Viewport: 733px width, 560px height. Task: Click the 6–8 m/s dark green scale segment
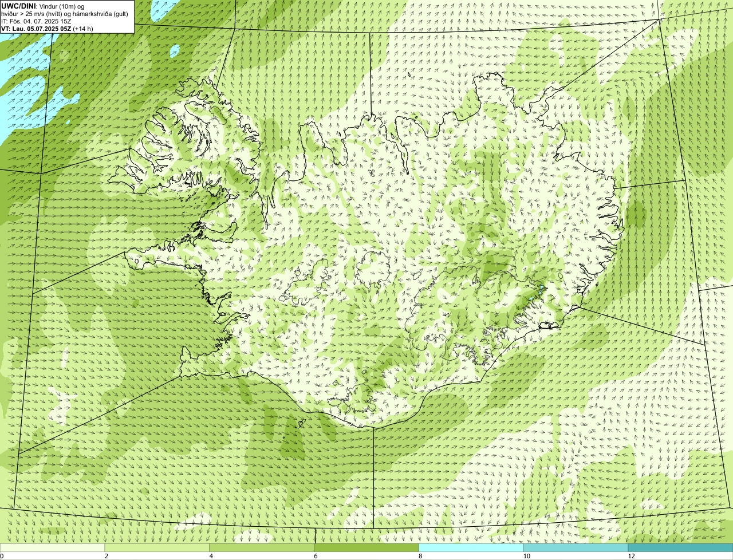tap(367, 548)
